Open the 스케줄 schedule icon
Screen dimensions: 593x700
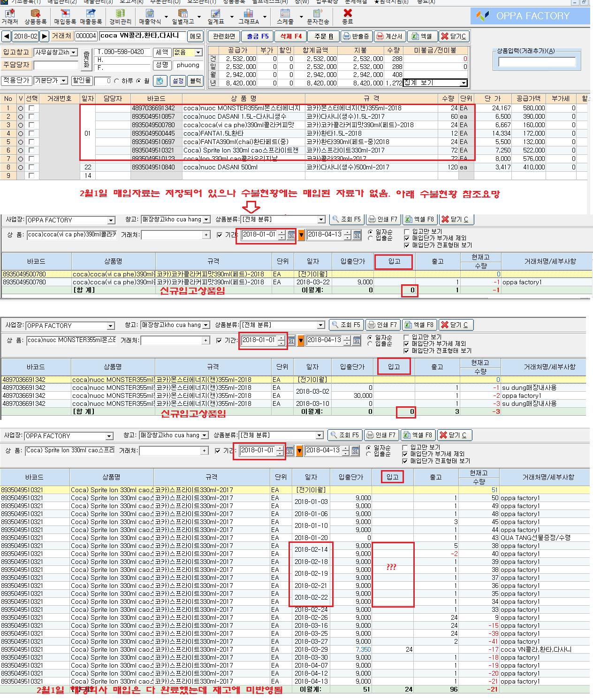285,17
